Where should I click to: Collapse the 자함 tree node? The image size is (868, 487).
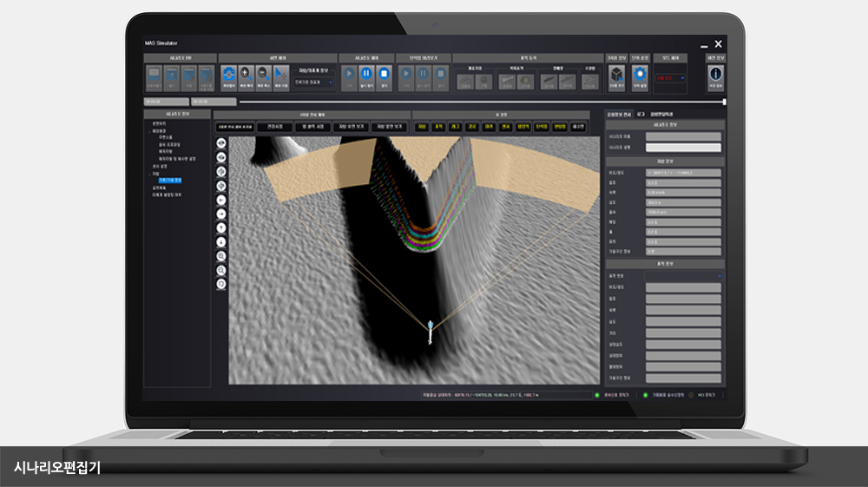coord(150,174)
